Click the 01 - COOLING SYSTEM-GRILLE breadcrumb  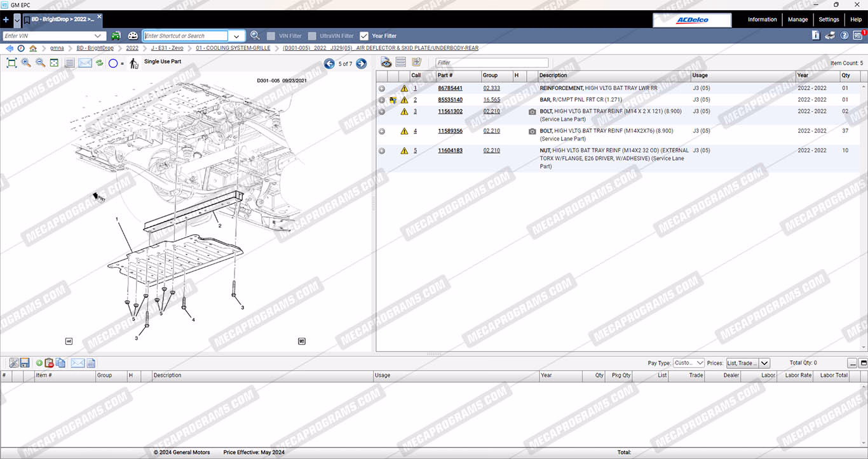tap(233, 48)
